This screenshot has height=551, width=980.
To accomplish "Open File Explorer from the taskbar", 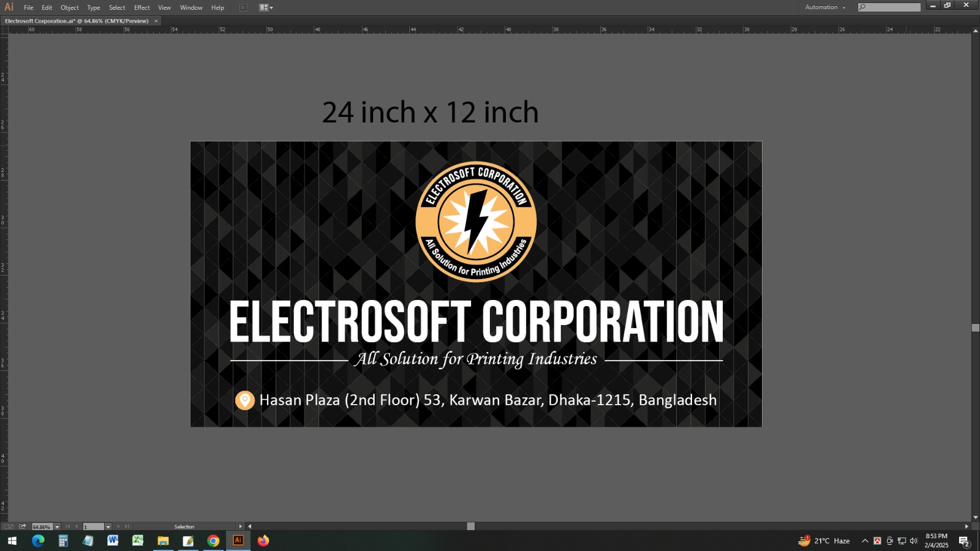I will (x=163, y=541).
